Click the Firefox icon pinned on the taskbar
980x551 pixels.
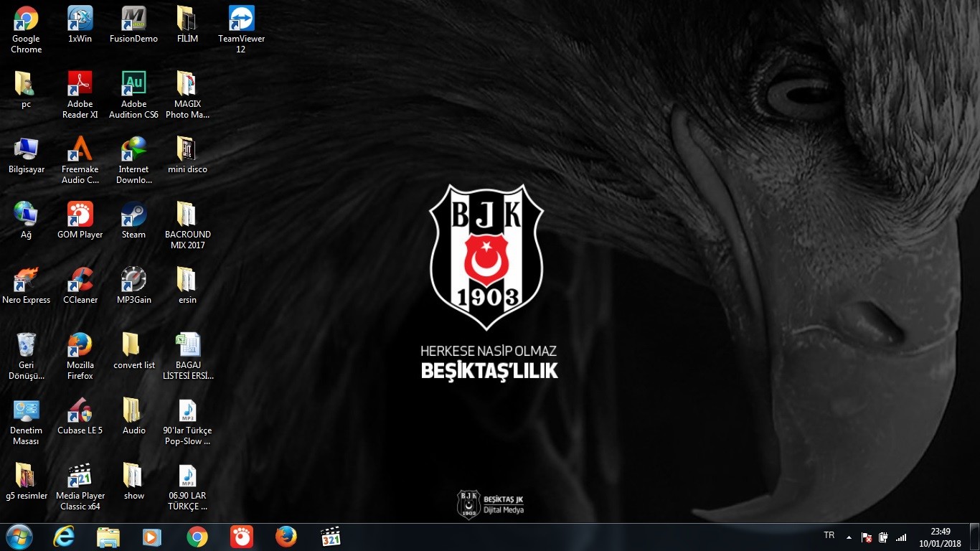coord(286,537)
